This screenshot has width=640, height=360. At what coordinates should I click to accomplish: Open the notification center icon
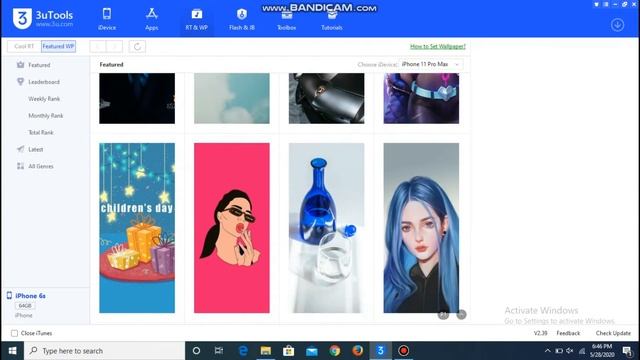[x=627, y=351]
